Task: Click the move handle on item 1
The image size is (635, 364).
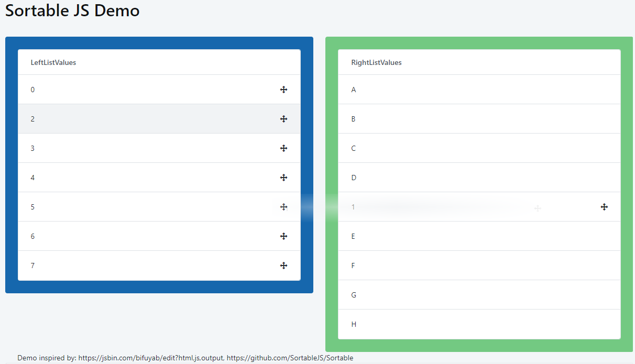Action: [604, 207]
